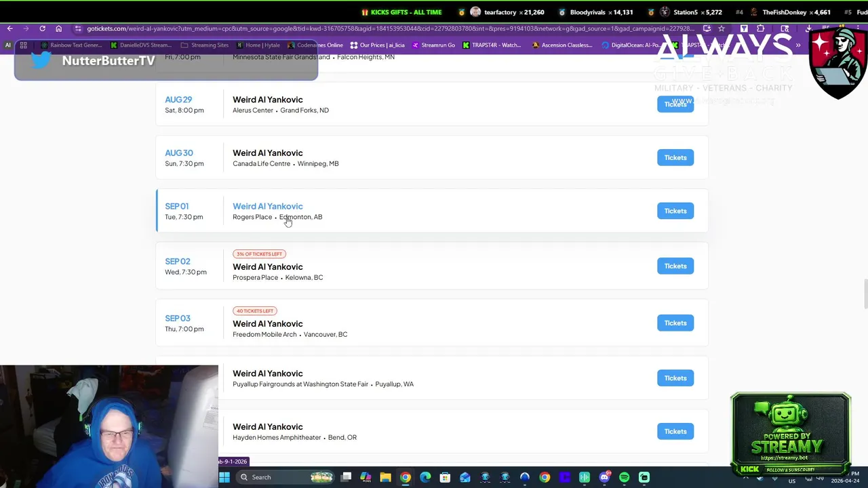Click the Windows taskbar Search box
Viewport: 868px width, 488px height.
point(285,477)
